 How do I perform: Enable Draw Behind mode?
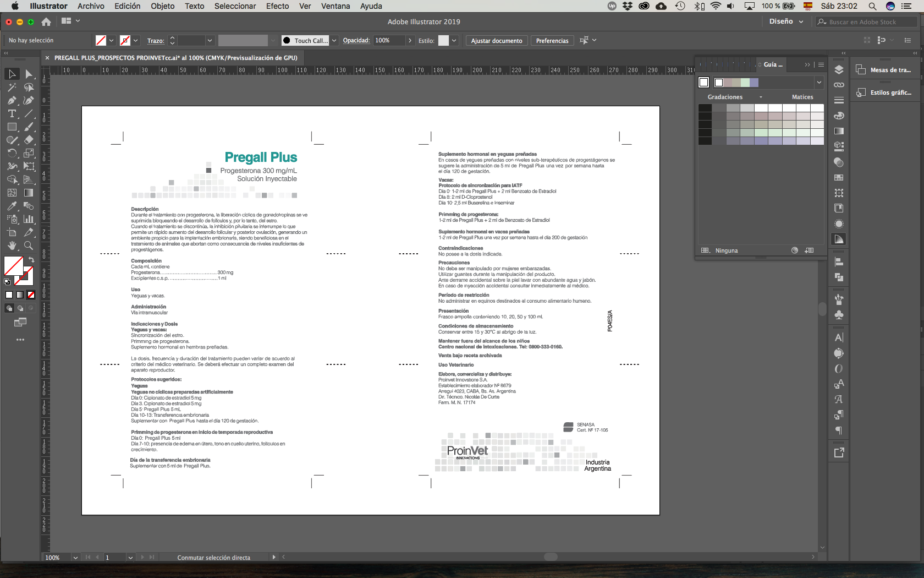(20, 308)
